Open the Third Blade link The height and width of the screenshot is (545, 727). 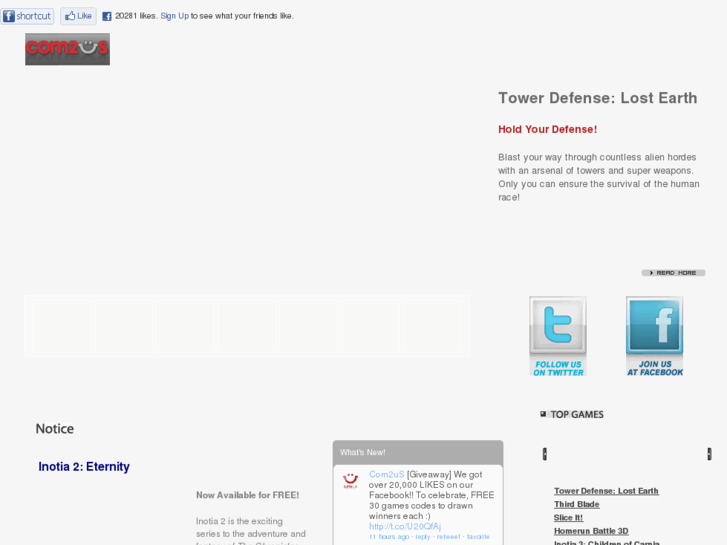coord(576,504)
